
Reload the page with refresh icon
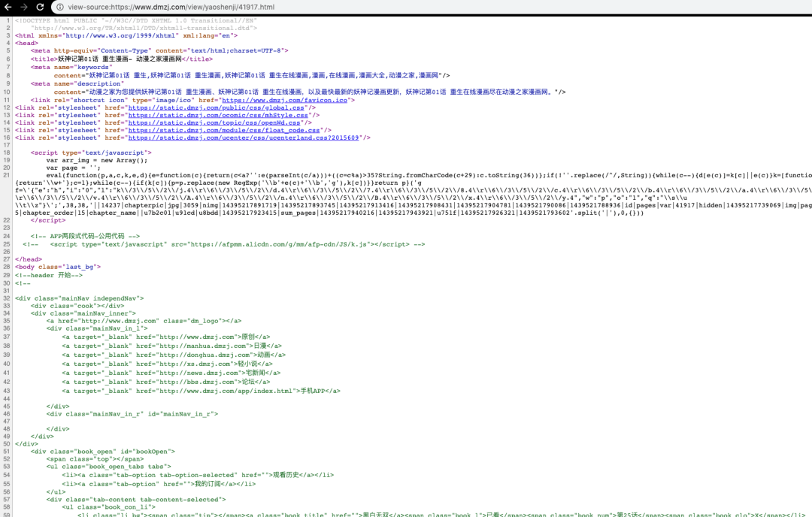[x=40, y=7]
